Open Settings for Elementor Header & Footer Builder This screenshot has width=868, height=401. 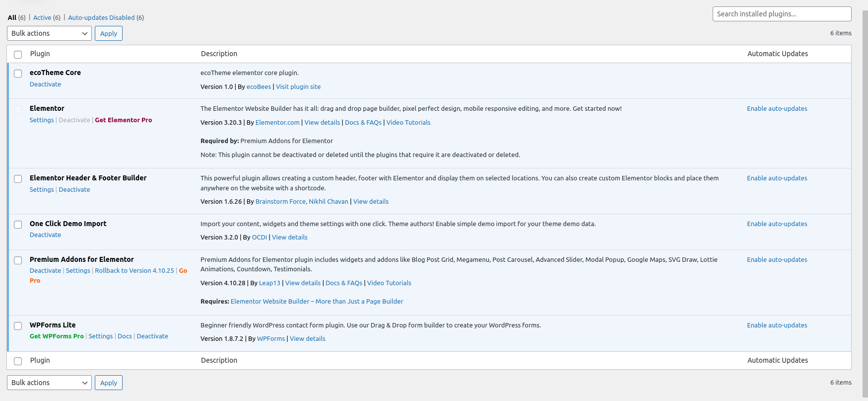42,190
